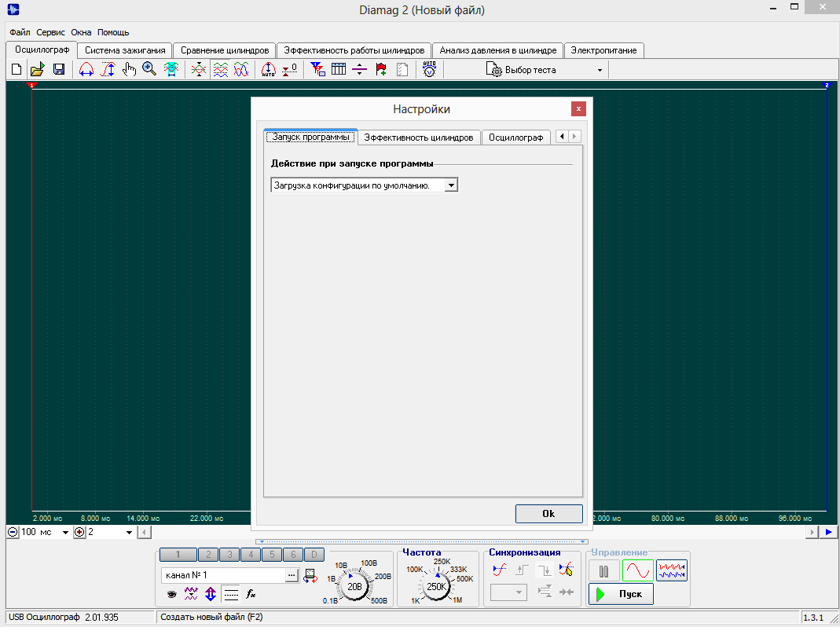
Task: Toggle the D digital channel button
Action: 314,555
